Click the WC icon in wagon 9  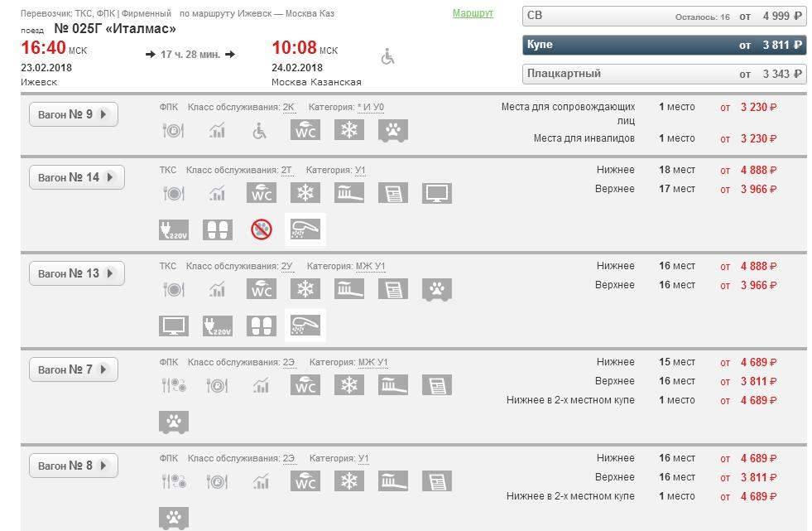pyautogui.click(x=305, y=130)
